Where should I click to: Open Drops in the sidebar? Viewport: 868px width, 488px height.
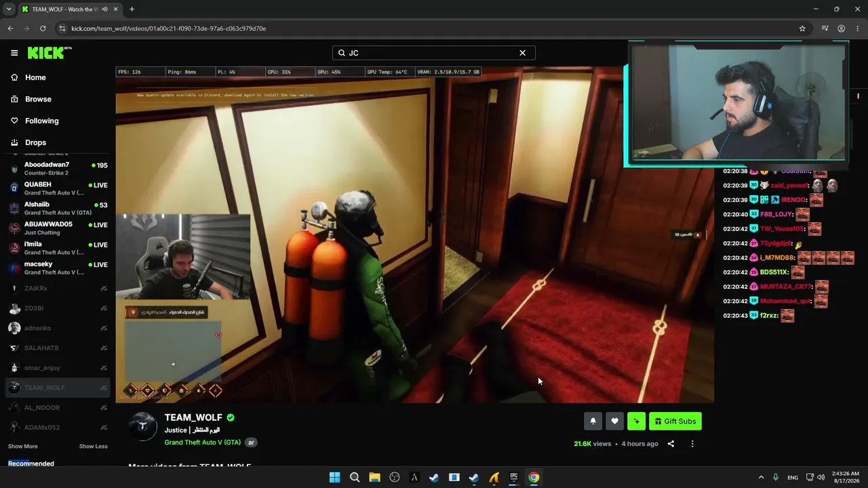point(35,142)
